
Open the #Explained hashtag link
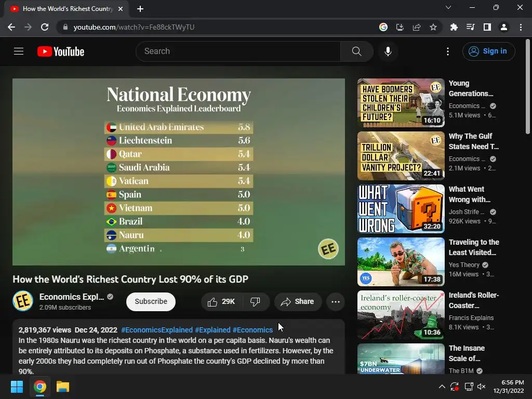coord(212,330)
